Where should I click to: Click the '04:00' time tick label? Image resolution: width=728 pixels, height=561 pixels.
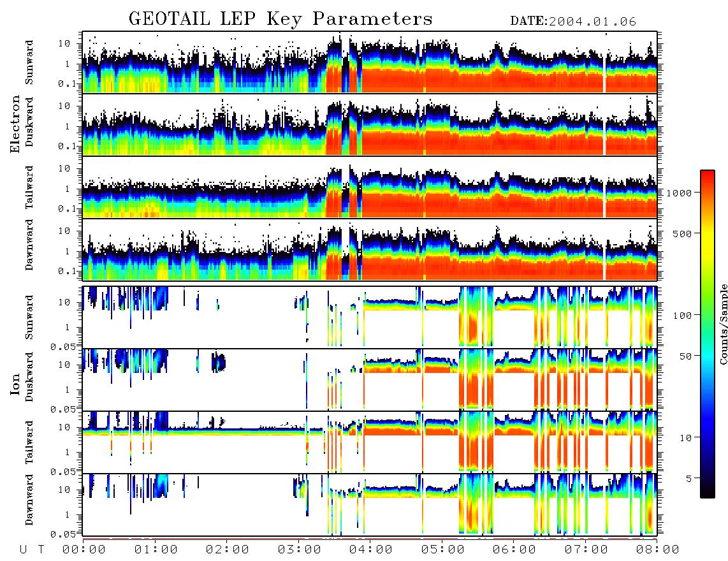pos(371,550)
